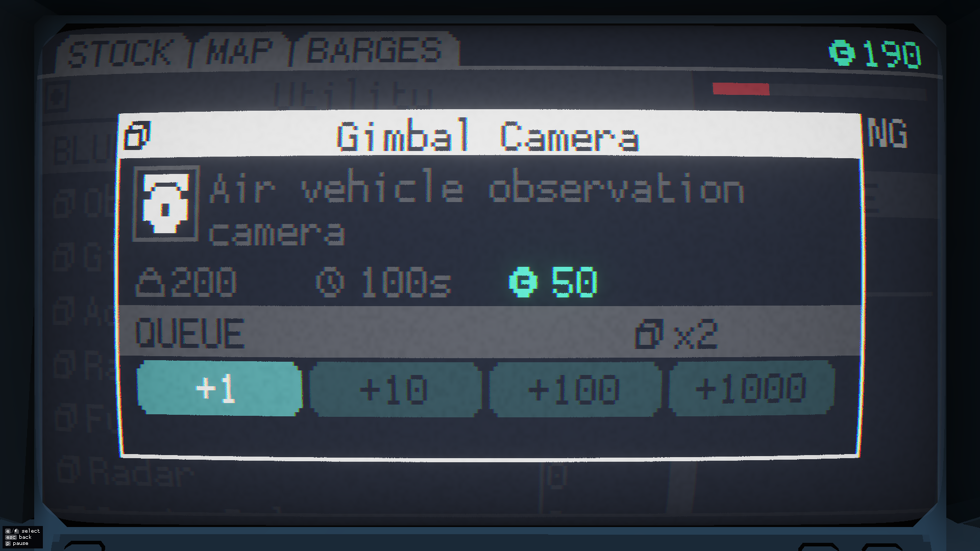
Task: Click the queued crate count icon x2
Action: pos(649,335)
